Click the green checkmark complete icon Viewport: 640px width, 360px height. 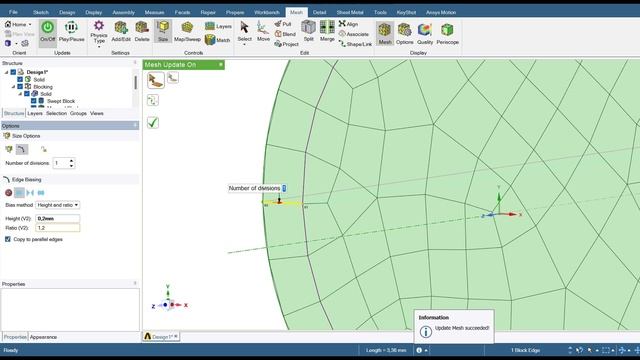click(153, 122)
